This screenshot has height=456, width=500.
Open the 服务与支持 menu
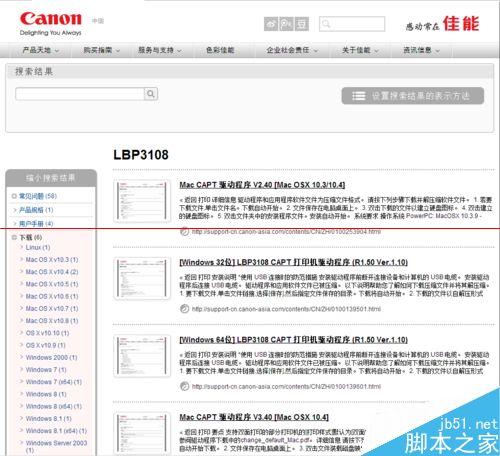(x=160, y=50)
